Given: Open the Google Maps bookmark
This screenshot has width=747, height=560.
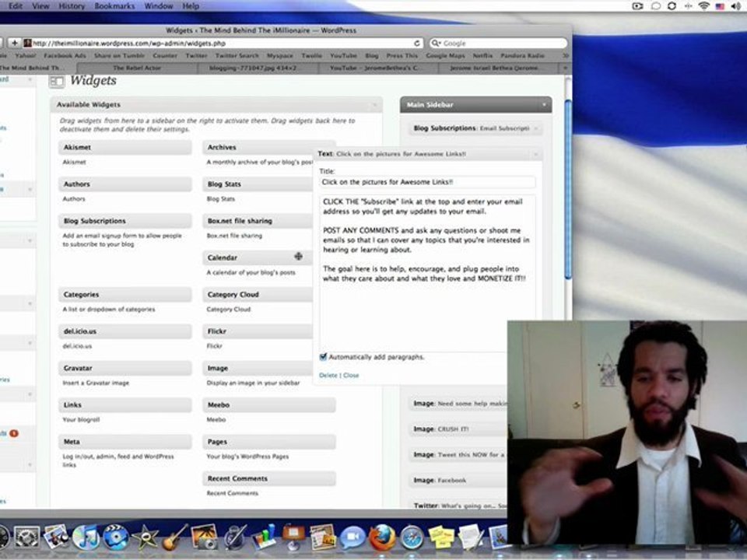Looking at the screenshot, I should pos(445,56).
